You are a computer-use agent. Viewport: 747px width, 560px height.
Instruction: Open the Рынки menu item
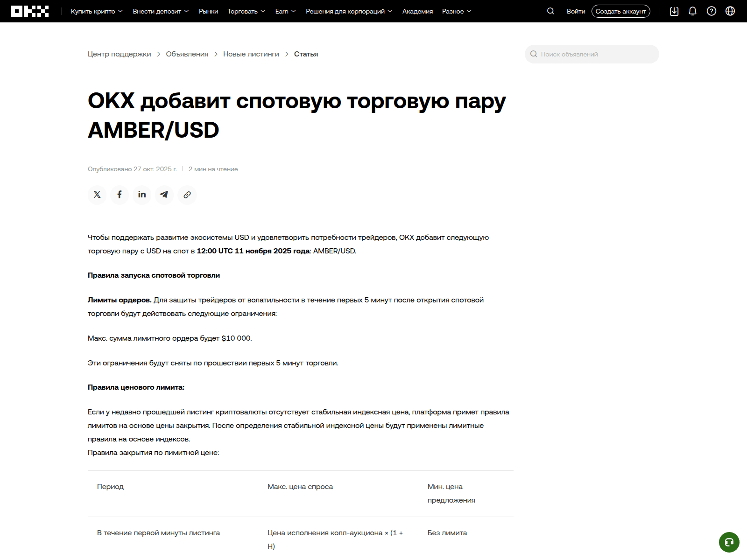208,11
